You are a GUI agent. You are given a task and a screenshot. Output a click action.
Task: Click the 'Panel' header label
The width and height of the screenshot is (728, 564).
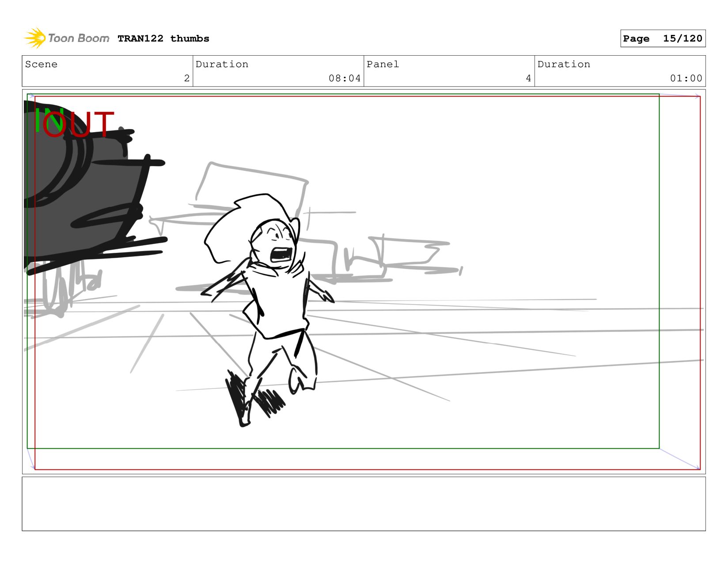[383, 64]
